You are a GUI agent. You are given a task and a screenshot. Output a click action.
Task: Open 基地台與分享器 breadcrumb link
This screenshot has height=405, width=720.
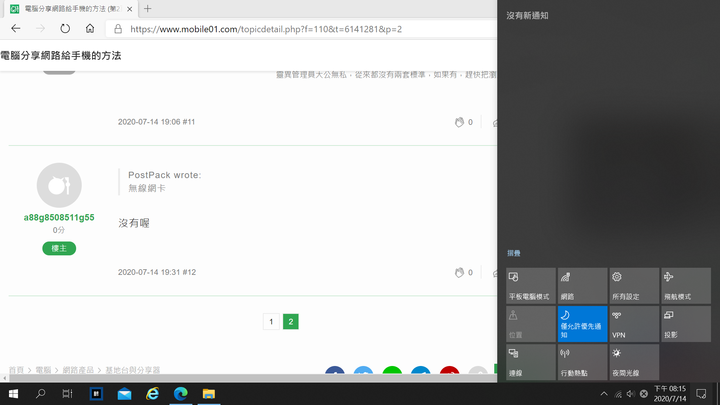click(x=133, y=370)
